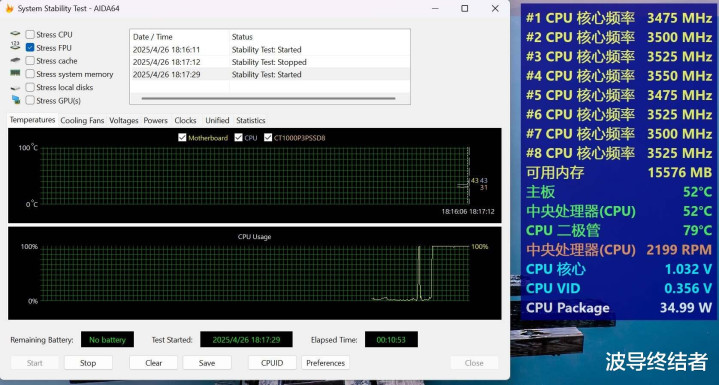The image size is (719, 385).
Task: Select the Statistics tab
Action: [250, 121]
